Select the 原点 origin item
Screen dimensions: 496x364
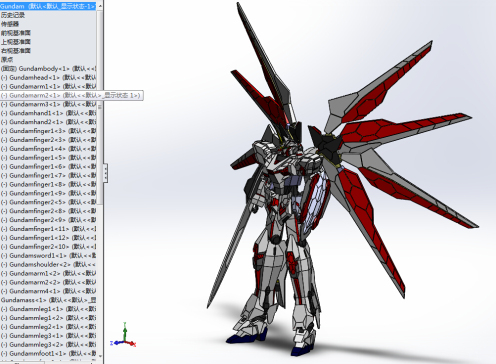[x=7, y=59]
